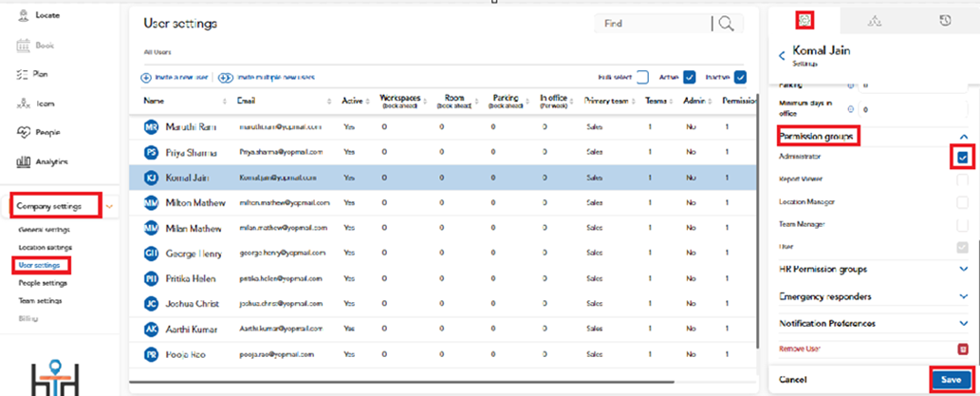The width and height of the screenshot is (980, 396).
Task: Click Invite a new user link
Action: coord(180,78)
